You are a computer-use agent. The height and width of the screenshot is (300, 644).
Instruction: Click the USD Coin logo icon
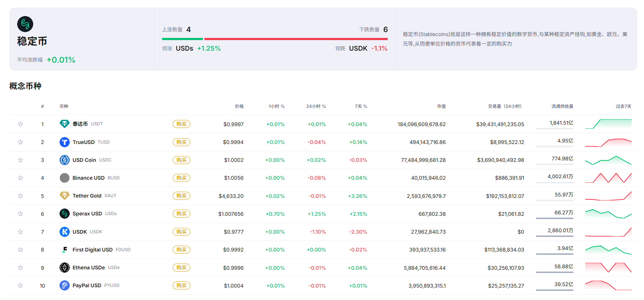point(64,160)
